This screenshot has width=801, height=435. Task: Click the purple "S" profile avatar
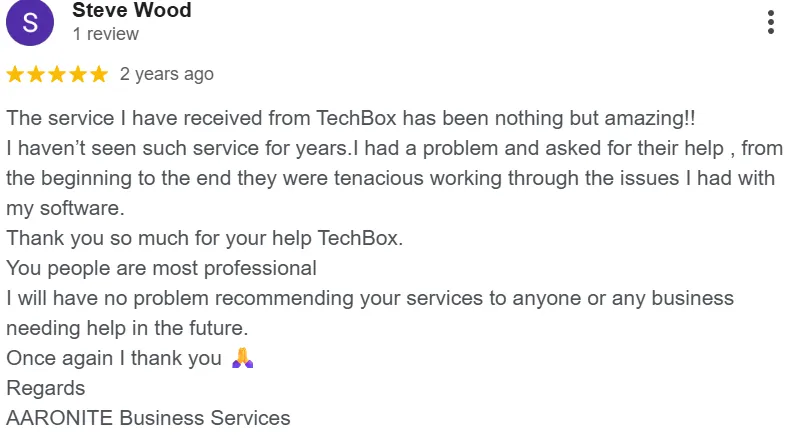point(30,23)
